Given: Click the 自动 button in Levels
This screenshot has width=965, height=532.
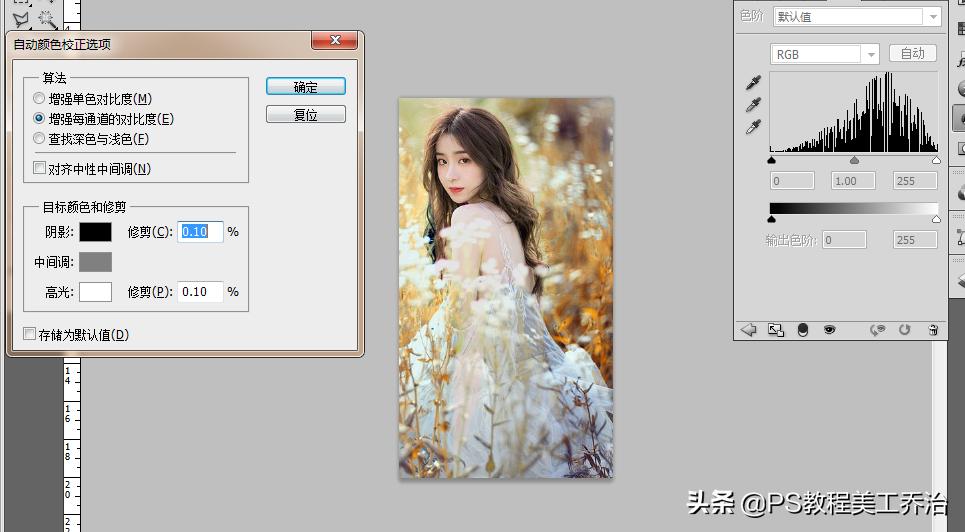Looking at the screenshot, I should (912, 53).
